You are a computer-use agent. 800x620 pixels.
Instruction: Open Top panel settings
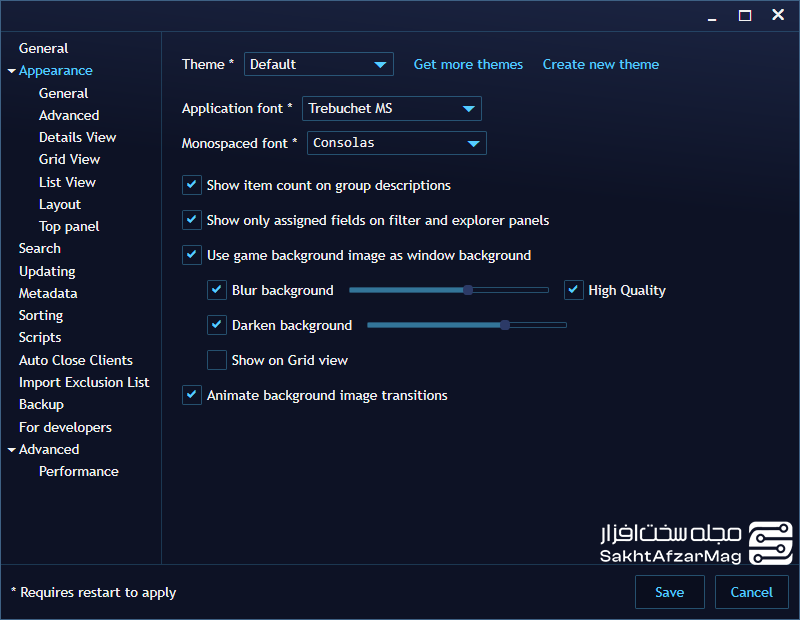click(69, 227)
